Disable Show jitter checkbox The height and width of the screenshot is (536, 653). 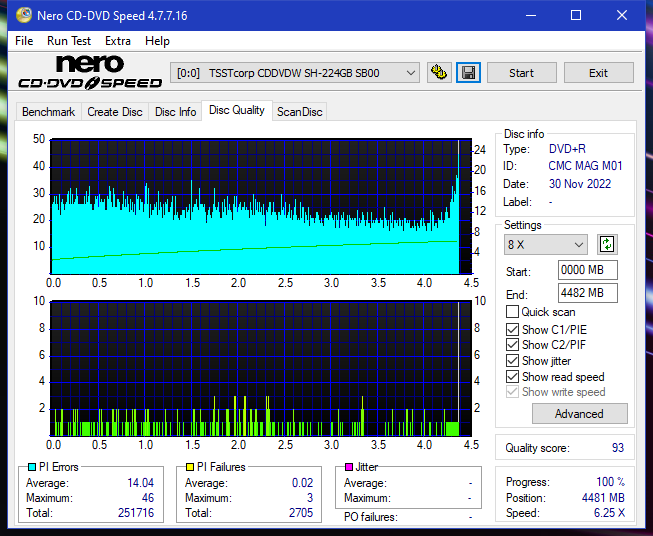click(512, 361)
